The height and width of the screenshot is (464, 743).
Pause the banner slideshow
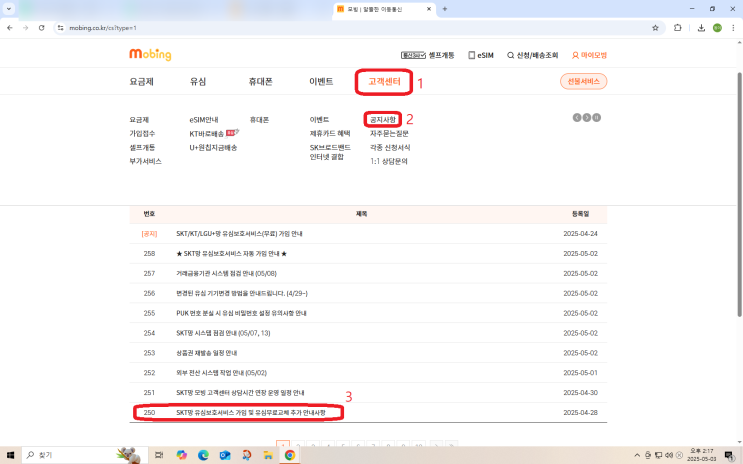(597, 118)
